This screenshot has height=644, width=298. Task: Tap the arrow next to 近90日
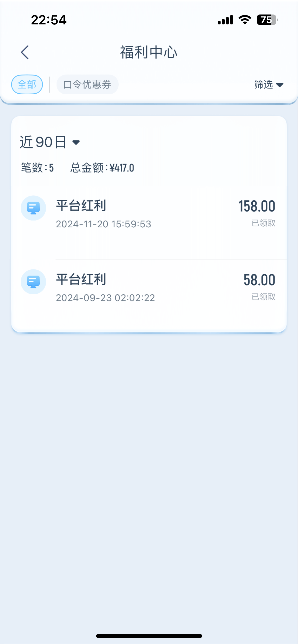point(76,142)
